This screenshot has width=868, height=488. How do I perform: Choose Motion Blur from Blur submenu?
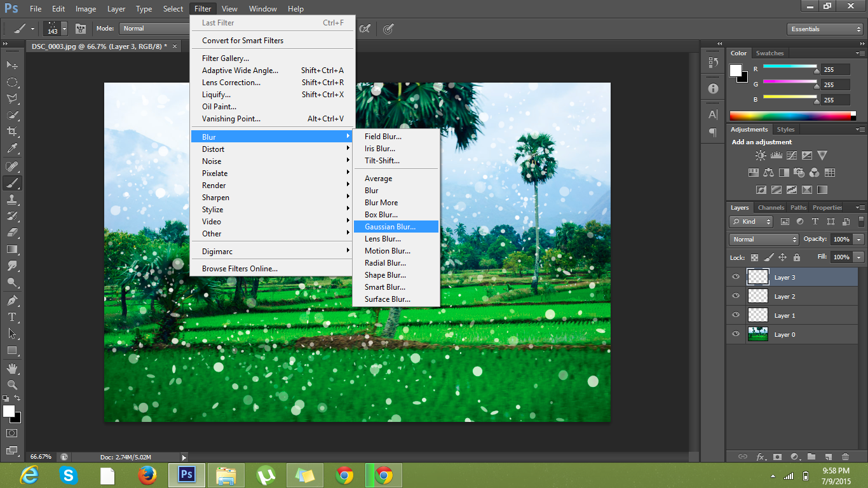tap(396, 251)
